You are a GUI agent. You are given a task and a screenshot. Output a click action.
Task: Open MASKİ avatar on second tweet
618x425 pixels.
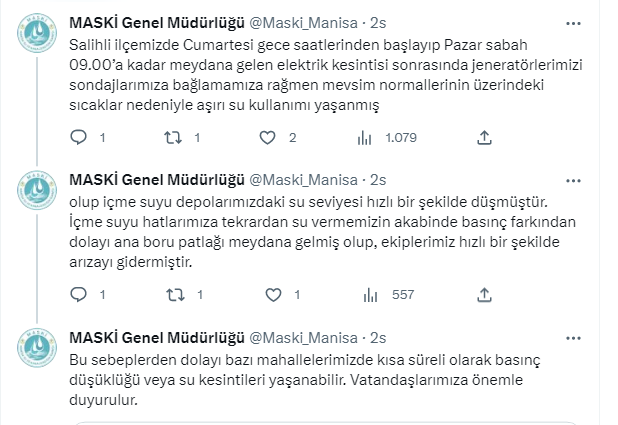(37, 190)
